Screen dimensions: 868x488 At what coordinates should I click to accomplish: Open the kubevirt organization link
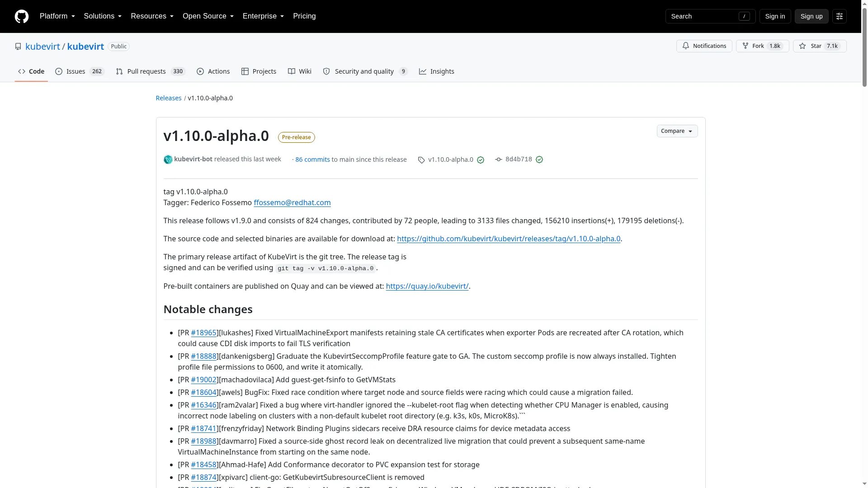coord(42,47)
